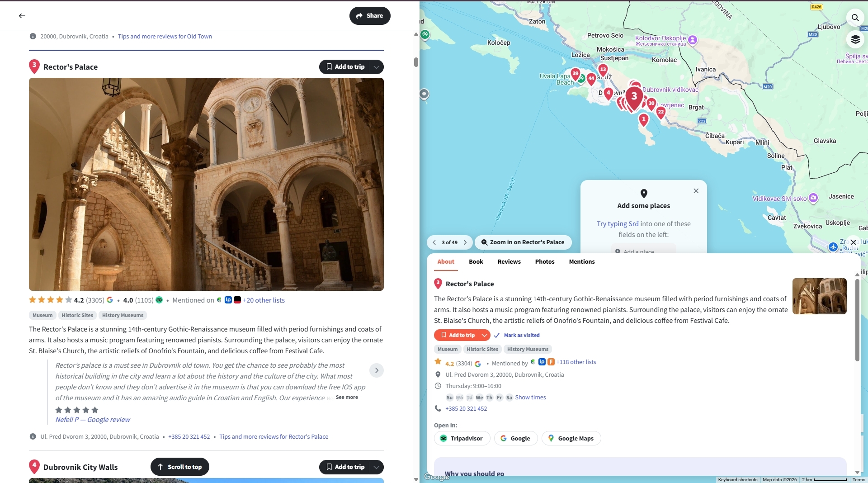Switch to the Photos tab
The height and width of the screenshot is (483, 868).
[544, 261]
